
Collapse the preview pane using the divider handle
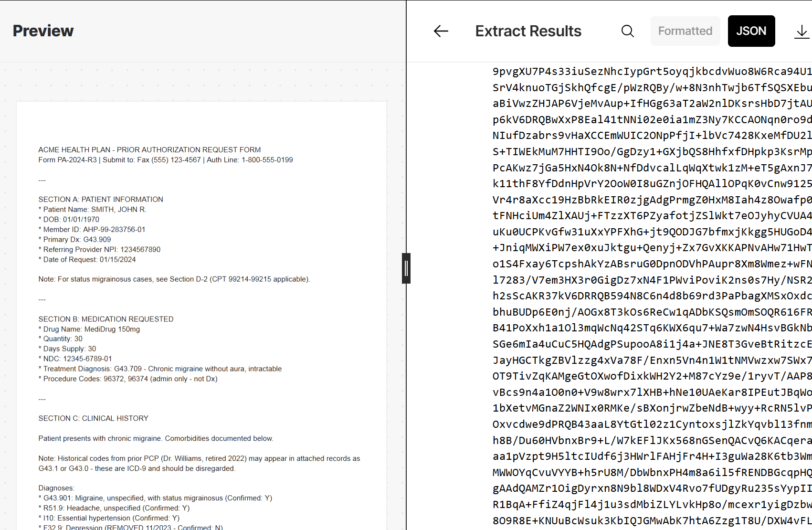pyautogui.click(x=406, y=268)
